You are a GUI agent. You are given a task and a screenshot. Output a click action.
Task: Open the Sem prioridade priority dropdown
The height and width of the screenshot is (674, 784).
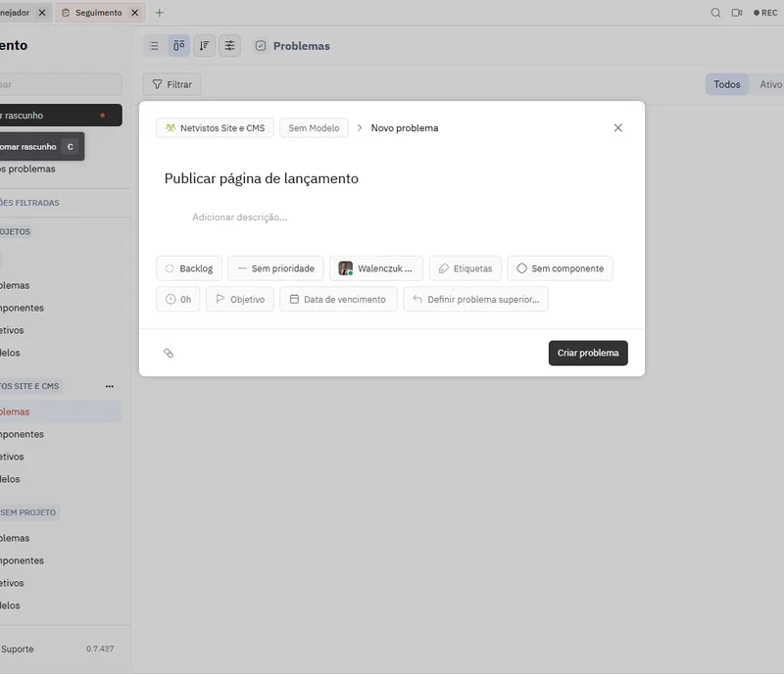tap(276, 268)
